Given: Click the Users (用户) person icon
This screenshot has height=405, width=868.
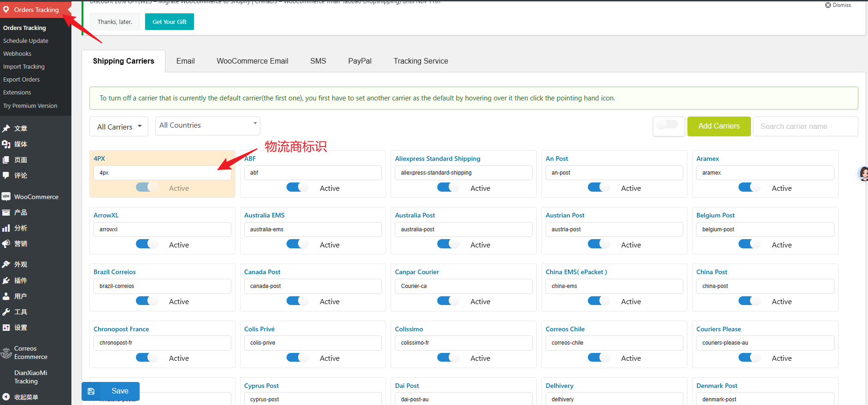Looking at the screenshot, I should coord(6,296).
